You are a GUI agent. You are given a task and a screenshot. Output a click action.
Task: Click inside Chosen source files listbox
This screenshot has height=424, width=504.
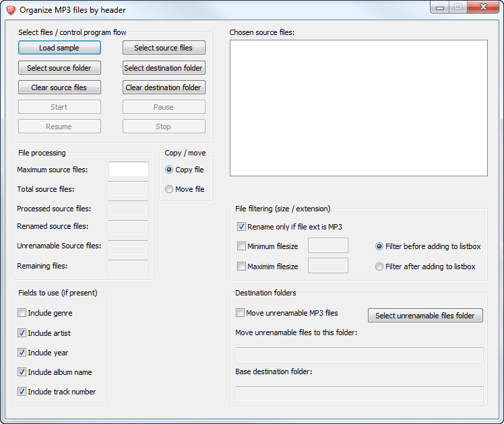point(358,108)
